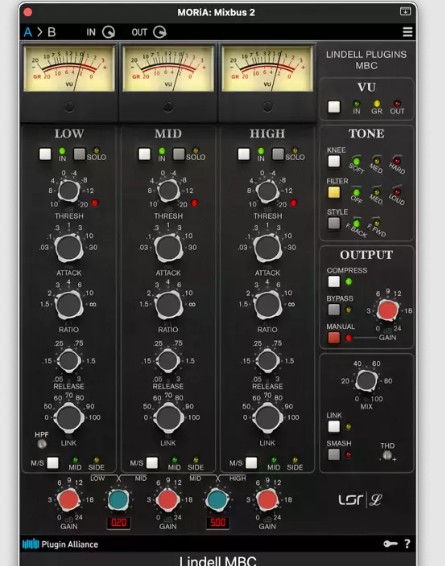Click the LOW band ATTACK knob
The image size is (445, 566).
[x=69, y=248]
